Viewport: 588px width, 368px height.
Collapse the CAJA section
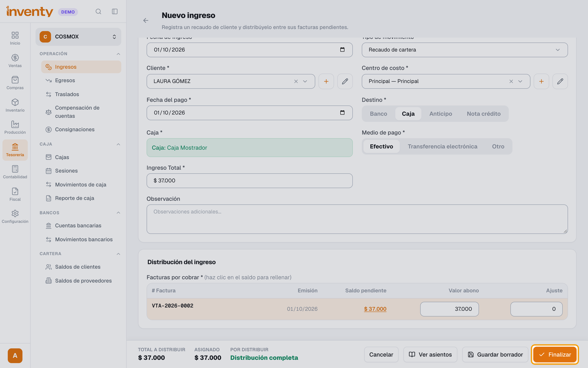click(x=118, y=144)
